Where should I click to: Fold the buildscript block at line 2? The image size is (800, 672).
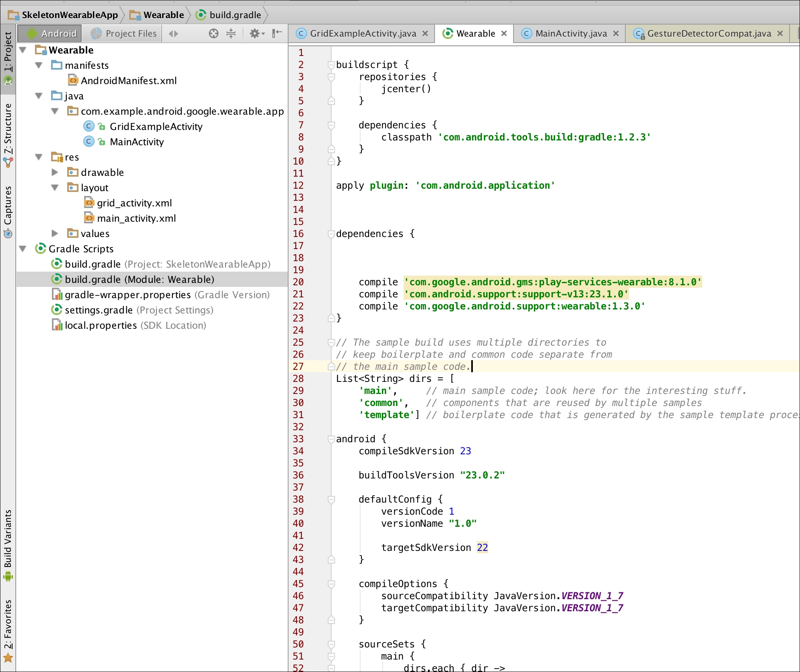[x=331, y=65]
